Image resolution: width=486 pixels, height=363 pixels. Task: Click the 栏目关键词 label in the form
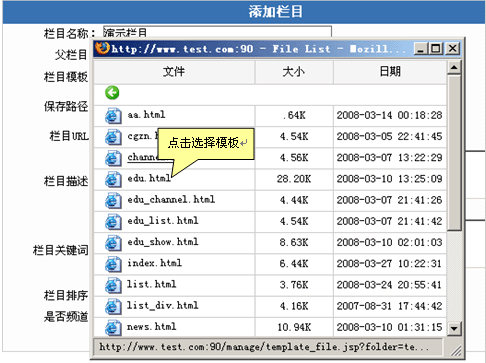(61, 250)
